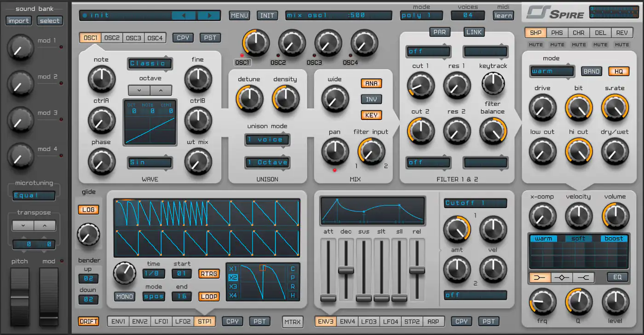Image resolution: width=644 pixels, height=335 pixels.
Task: Click the cut 1 filter knob
Action: coord(420,86)
